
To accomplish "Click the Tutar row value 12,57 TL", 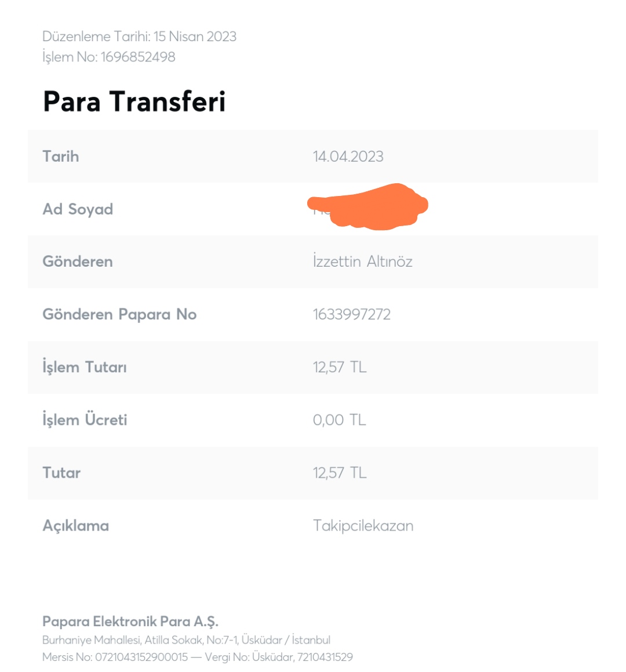I will tap(340, 473).
